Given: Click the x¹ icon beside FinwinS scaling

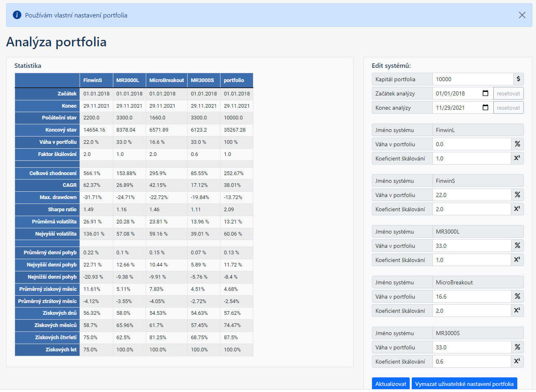Looking at the screenshot, I should [x=517, y=209].
